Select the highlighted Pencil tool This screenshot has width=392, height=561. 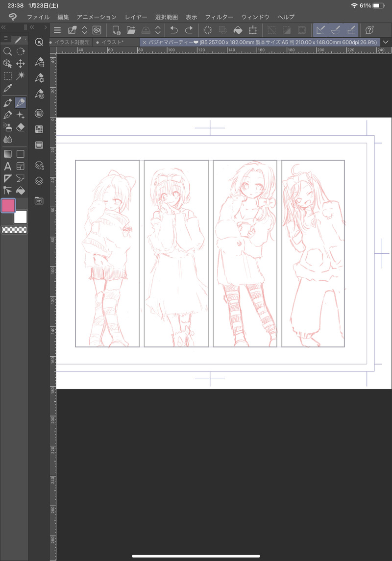tap(21, 103)
